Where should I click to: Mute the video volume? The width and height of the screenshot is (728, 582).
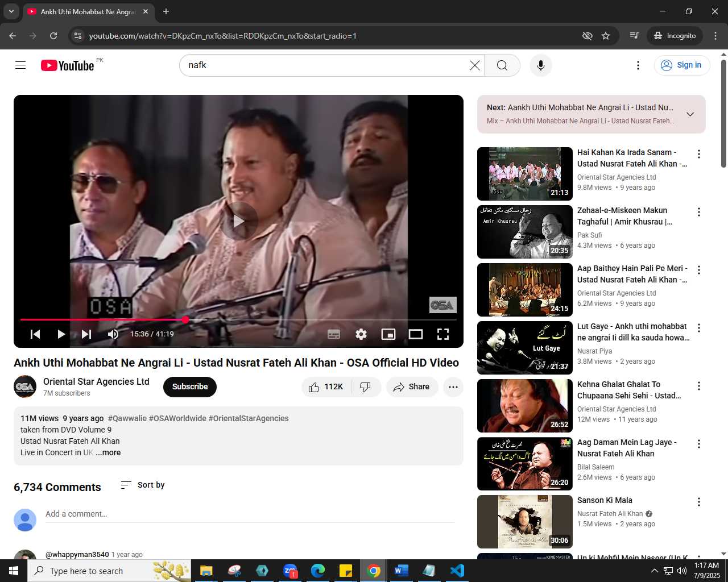tap(113, 334)
